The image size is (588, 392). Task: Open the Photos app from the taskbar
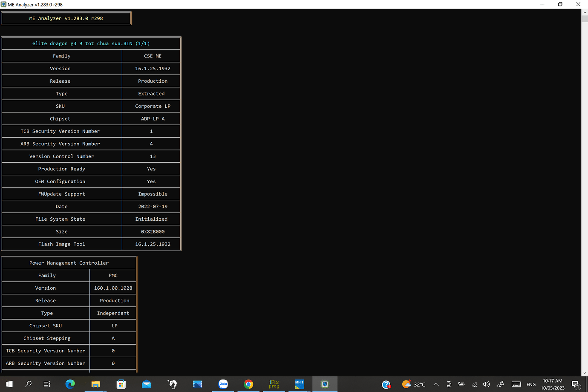(x=197, y=384)
